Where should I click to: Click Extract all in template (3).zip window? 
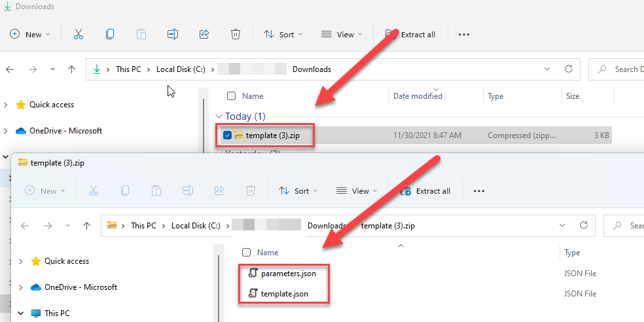point(425,191)
